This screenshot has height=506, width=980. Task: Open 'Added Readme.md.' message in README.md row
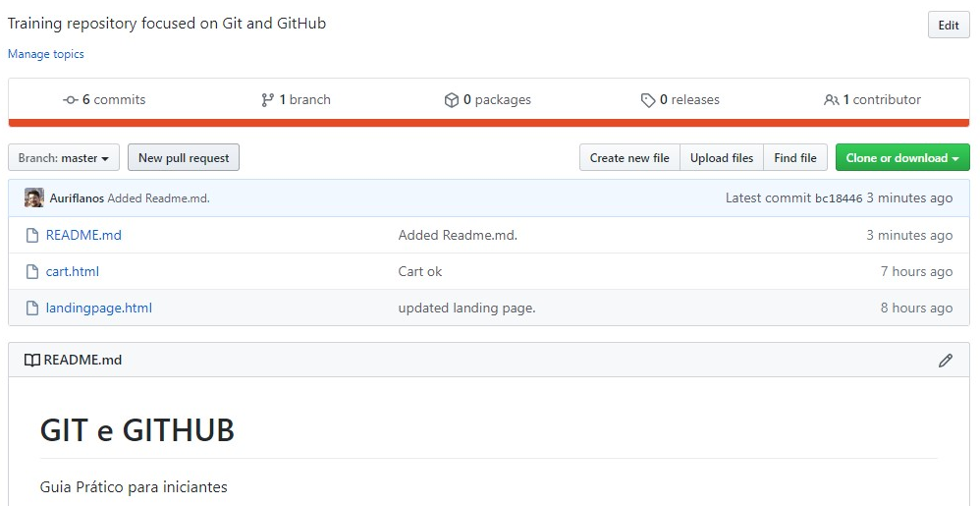[459, 235]
